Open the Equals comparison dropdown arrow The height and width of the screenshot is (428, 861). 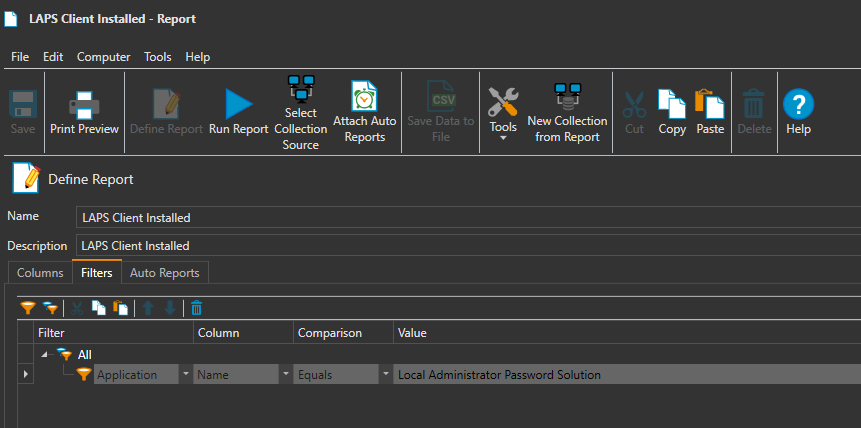point(385,375)
